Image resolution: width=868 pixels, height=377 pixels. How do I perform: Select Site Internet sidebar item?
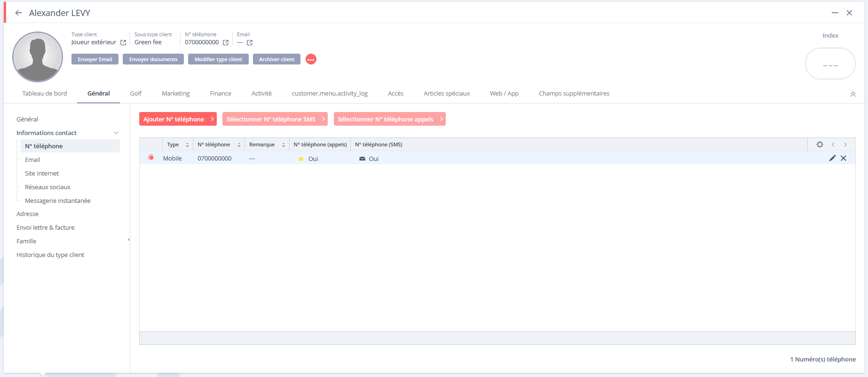42,173
